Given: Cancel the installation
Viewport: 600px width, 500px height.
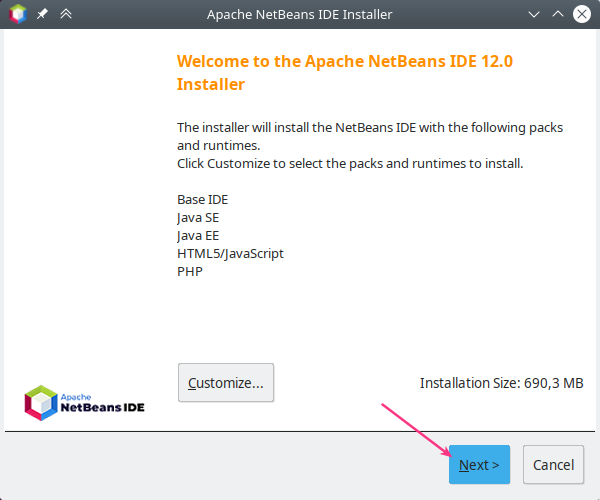Looking at the screenshot, I should click(x=553, y=465).
